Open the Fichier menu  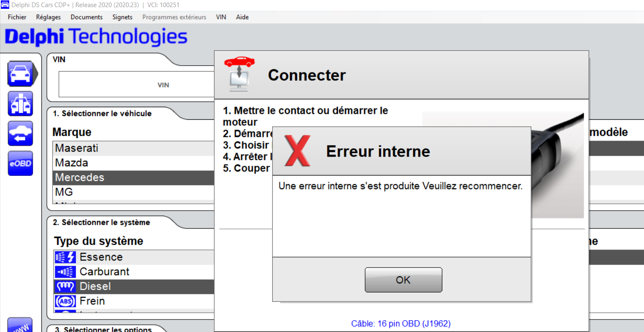click(17, 17)
